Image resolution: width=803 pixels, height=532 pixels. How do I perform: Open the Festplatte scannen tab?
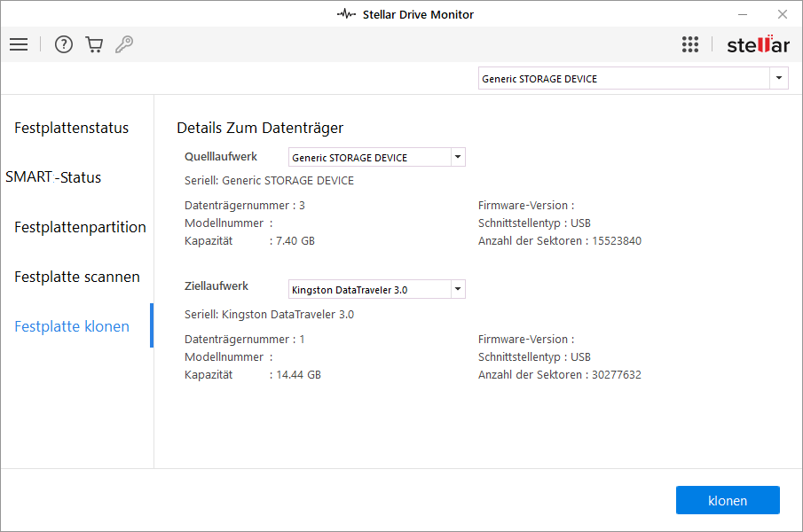pos(77,277)
